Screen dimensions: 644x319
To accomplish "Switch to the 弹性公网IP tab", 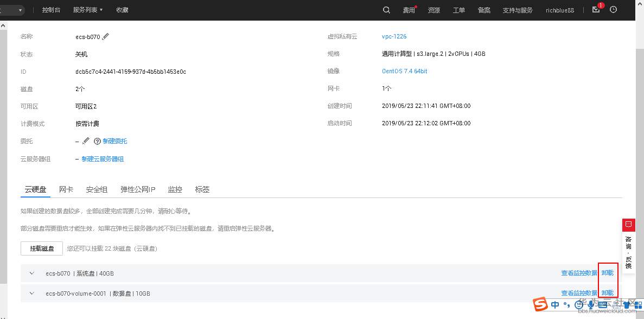I will click(138, 189).
